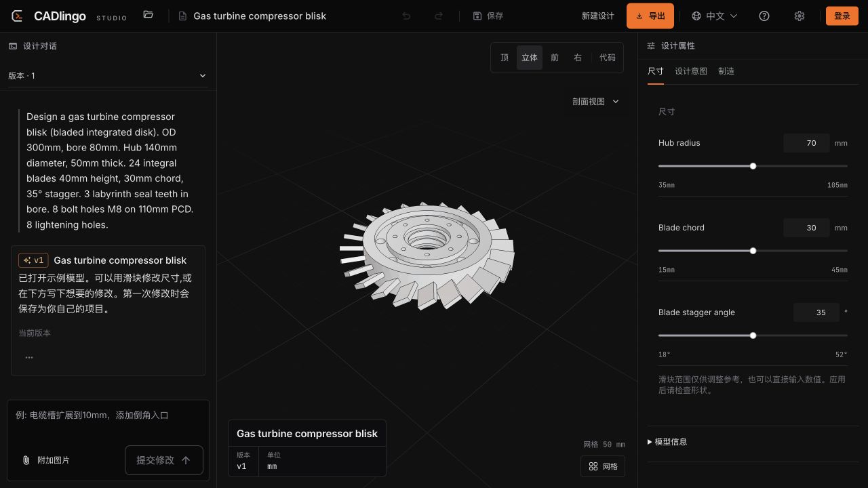This screenshot has height=488, width=868.
Task: Open the help question-mark icon
Action: point(764,16)
